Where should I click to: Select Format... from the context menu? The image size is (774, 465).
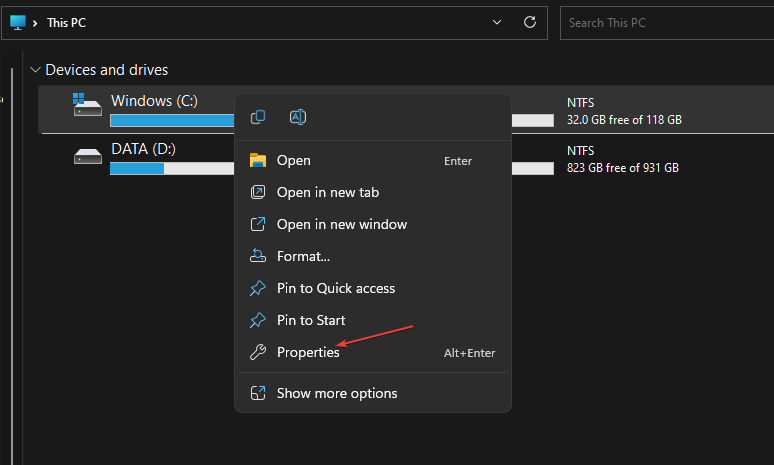click(x=373, y=256)
